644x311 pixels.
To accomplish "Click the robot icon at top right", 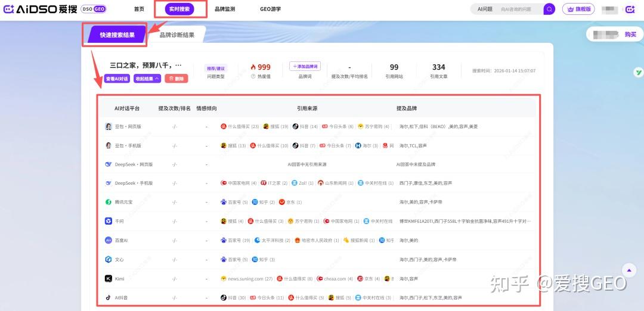I will click(630, 9).
